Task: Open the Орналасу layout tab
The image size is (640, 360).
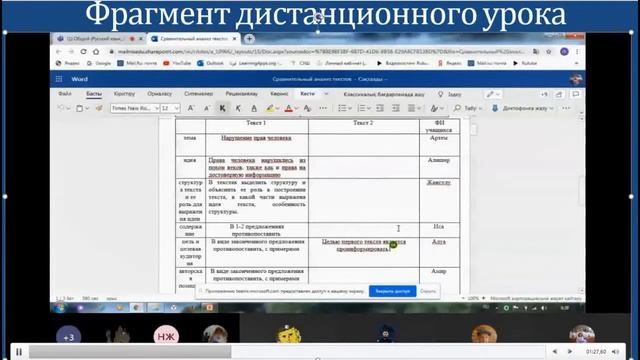Action: [x=160, y=94]
